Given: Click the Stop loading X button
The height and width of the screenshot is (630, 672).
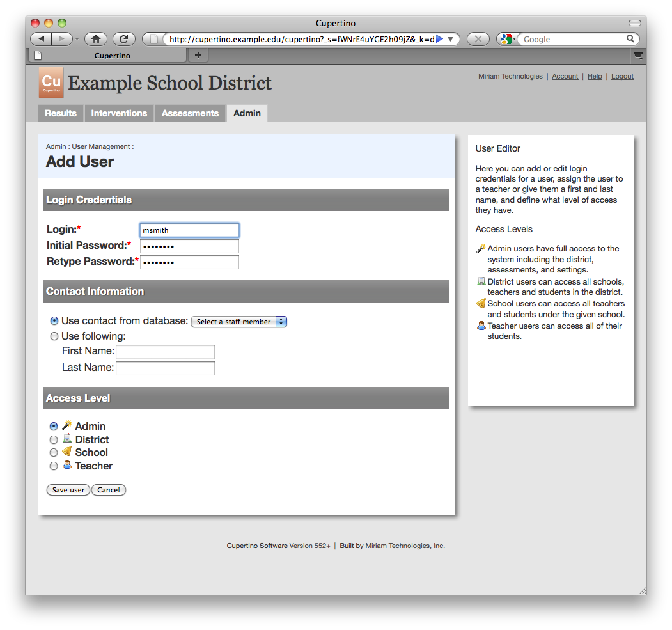Looking at the screenshot, I should tap(478, 39).
